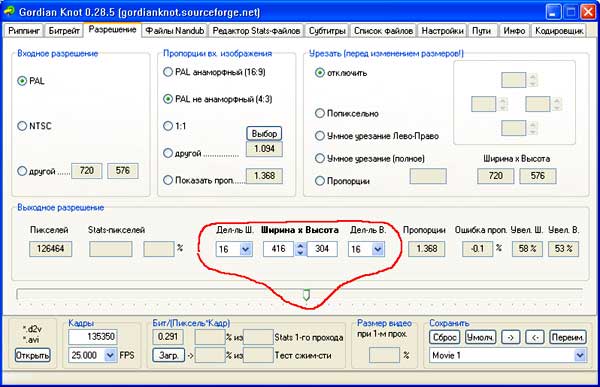Viewport: 600px width, 387px height.
Task: Expand the FPS 25.000 dropdown
Action: tap(110, 355)
